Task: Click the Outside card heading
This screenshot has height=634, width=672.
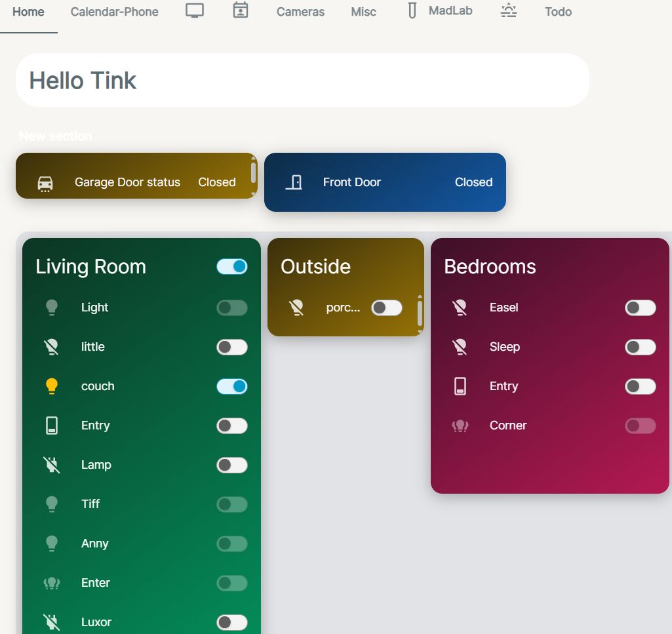Action: 316,267
